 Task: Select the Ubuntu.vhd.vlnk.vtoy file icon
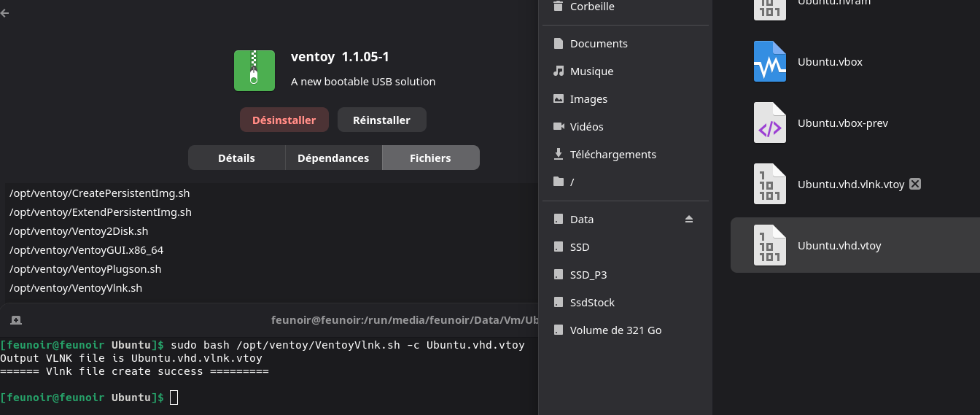tap(770, 185)
